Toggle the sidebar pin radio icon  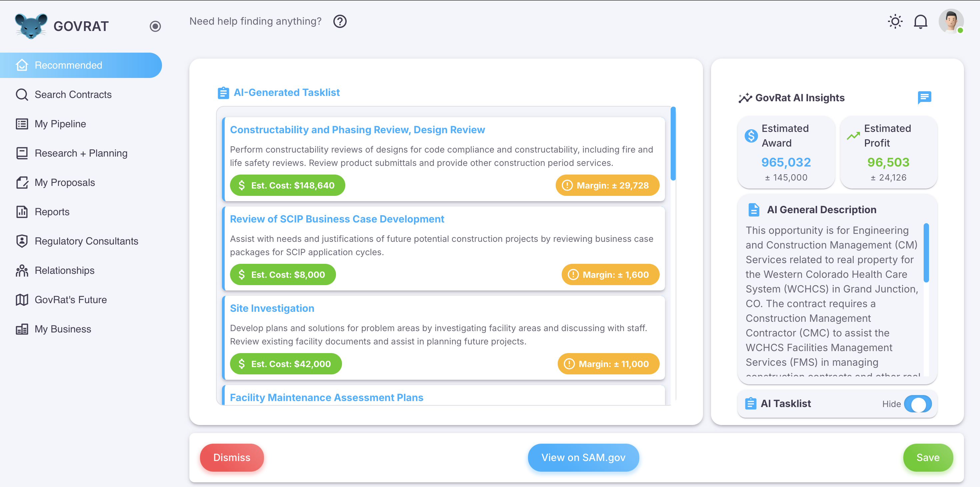pyautogui.click(x=155, y=26)
